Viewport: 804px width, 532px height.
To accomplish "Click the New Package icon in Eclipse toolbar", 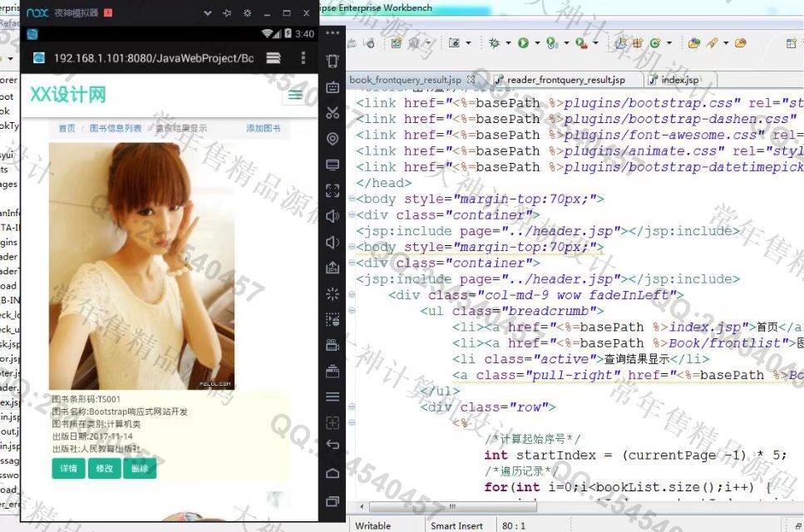I will click(638, 43).
